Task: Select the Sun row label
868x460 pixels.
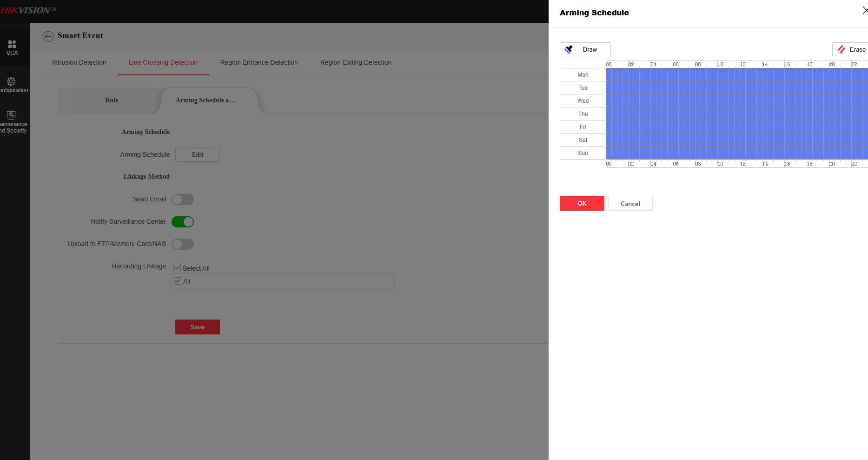Action: 583,153
